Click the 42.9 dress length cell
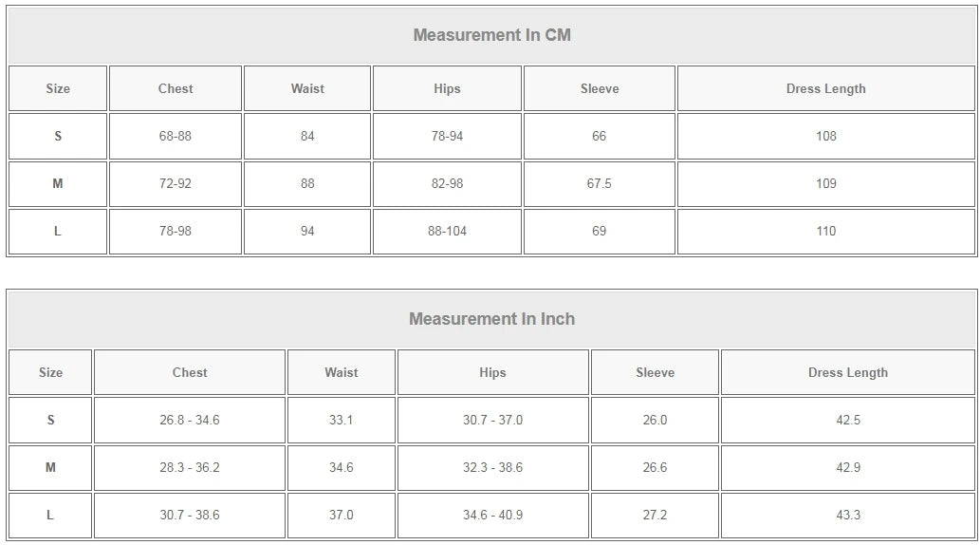The height and width of the screenshot is (545, 980). pyautogui.click(x=848, y=468)
